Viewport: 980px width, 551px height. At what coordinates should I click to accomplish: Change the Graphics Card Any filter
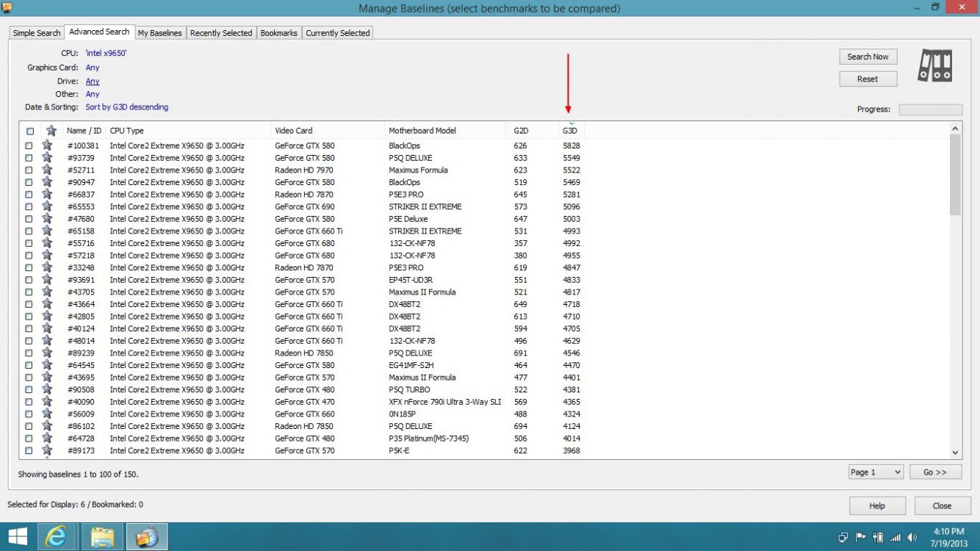(x=93, y=68)
